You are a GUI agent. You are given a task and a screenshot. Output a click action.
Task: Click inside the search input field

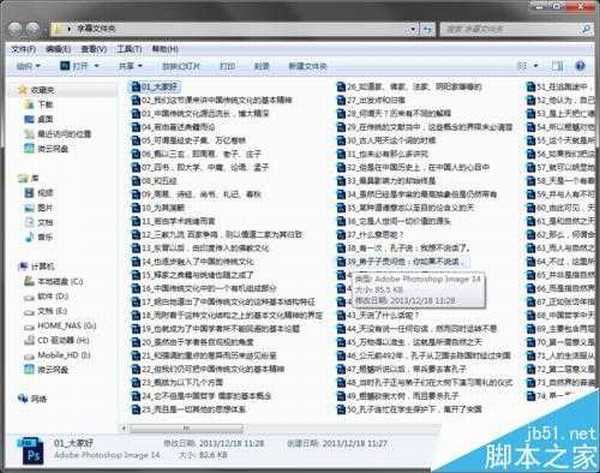509,29
